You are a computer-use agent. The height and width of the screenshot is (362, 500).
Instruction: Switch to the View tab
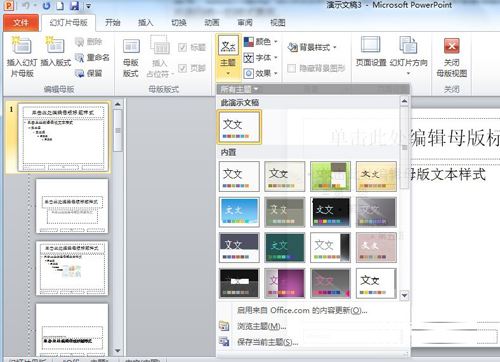(x=278, y=23)
